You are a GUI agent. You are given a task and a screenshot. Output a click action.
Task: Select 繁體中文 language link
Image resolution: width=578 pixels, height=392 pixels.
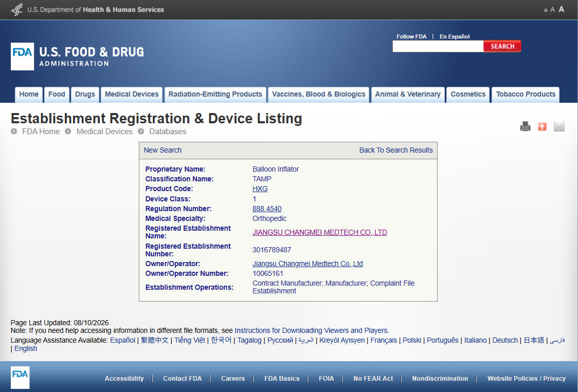[x=155, y=340]
